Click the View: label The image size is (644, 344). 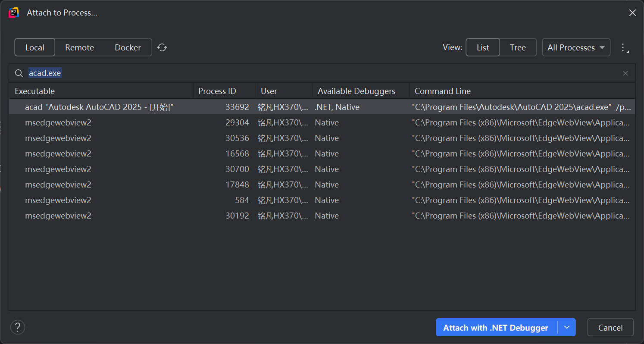click(x=452, y=47)
